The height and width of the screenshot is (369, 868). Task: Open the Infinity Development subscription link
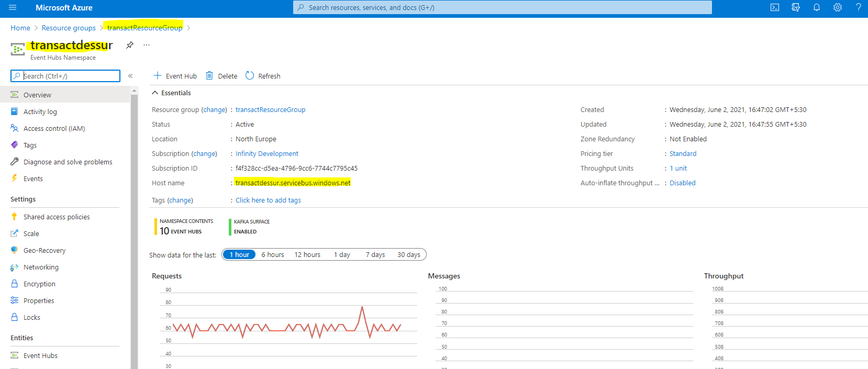(266, 154)
